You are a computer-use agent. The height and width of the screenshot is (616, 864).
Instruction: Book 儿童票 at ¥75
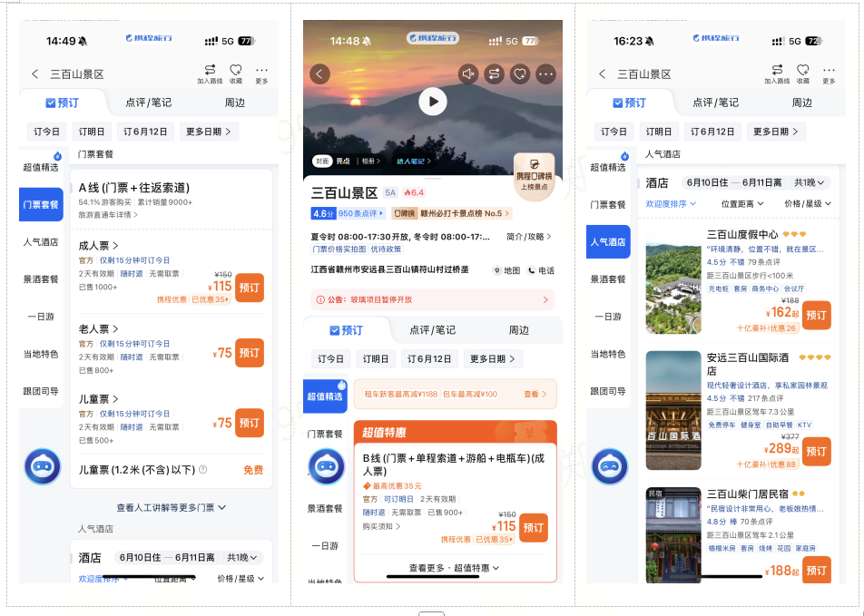click(x=249, y=423)
